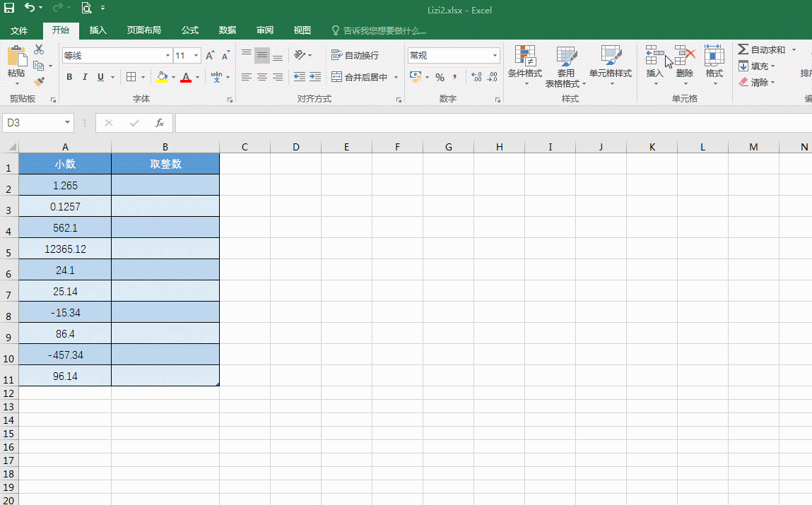This screenshot has width=812, height=505.
Task: Switch to the 插入 ribbon tab
Action: click(x=98, y=30)
